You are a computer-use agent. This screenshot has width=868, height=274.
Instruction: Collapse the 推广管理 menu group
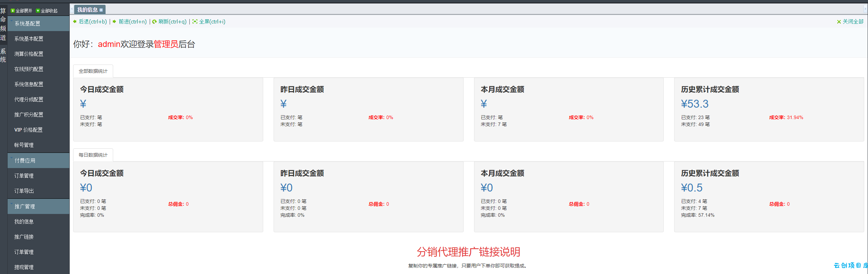click(x=39, y=206)
